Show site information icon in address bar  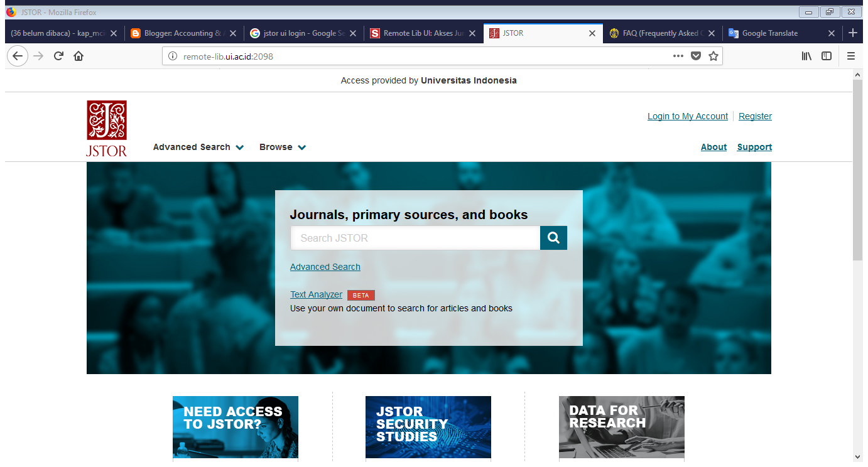click(x=173, y=56)
